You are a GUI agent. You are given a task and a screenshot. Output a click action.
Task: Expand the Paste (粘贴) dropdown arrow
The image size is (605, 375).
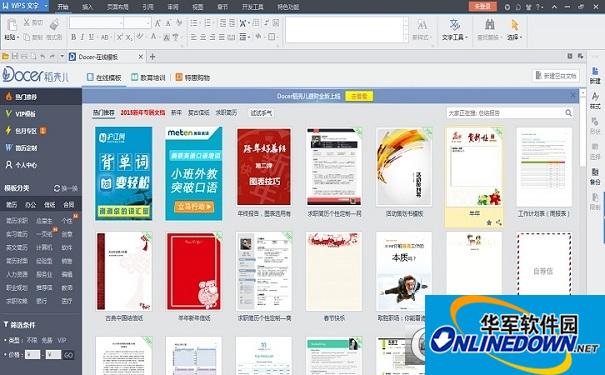click(18, 37)
